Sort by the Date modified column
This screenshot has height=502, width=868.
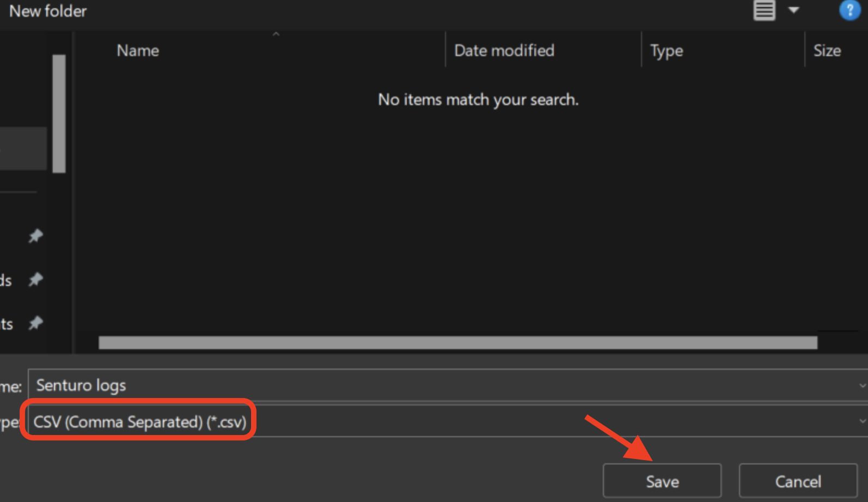pos(504,51)
